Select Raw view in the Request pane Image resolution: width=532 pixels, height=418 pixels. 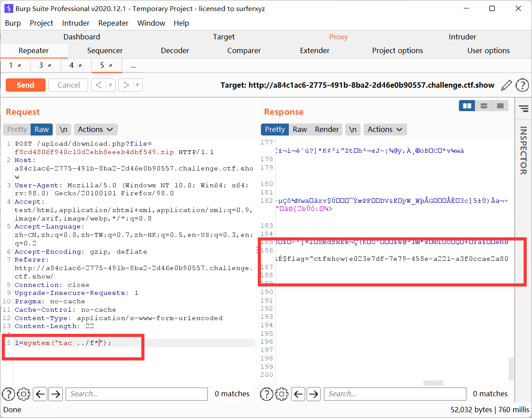42,129
